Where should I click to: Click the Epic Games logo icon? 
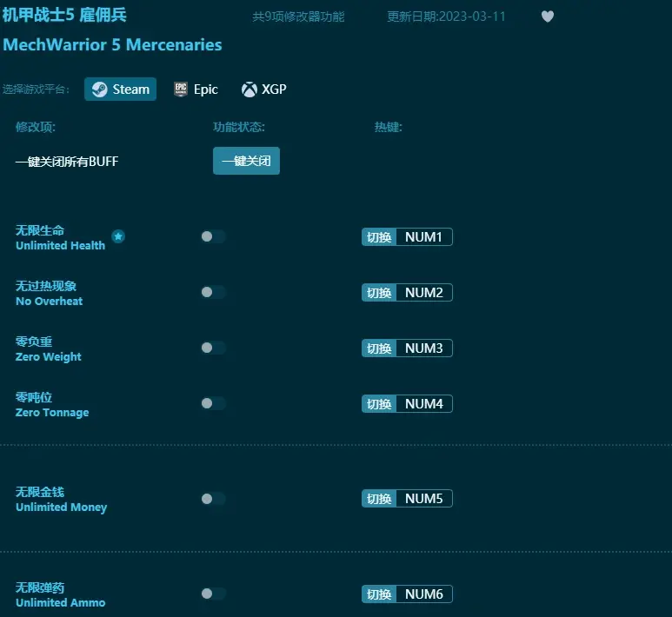click(181, 90)
